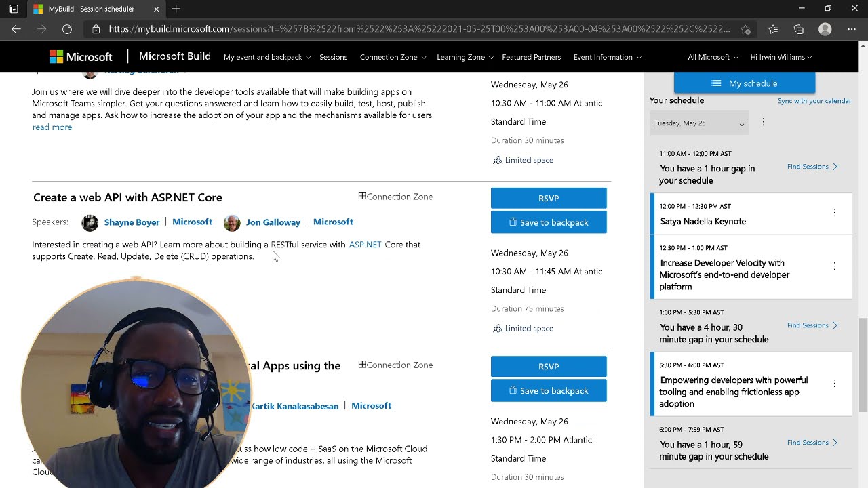
Task: Click the browser profile avatar icon
Action: click(825, 29)
